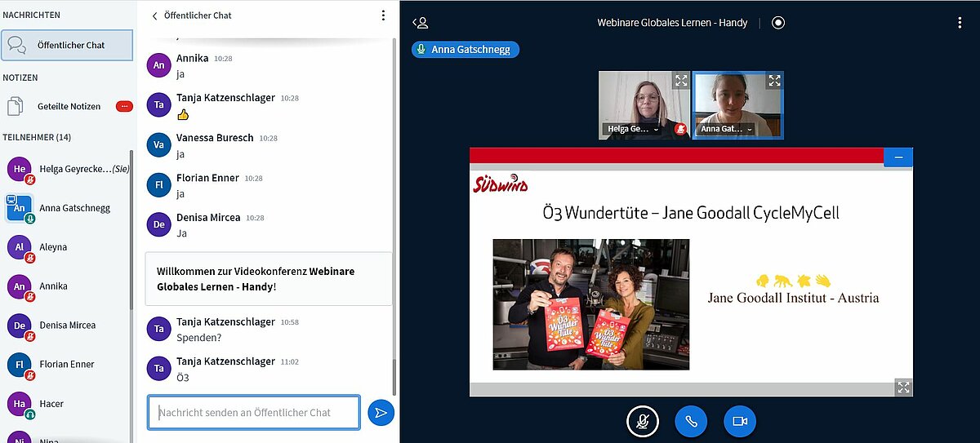Click Aleyna's 'Al' avatar icon

(x=19, y=246)
